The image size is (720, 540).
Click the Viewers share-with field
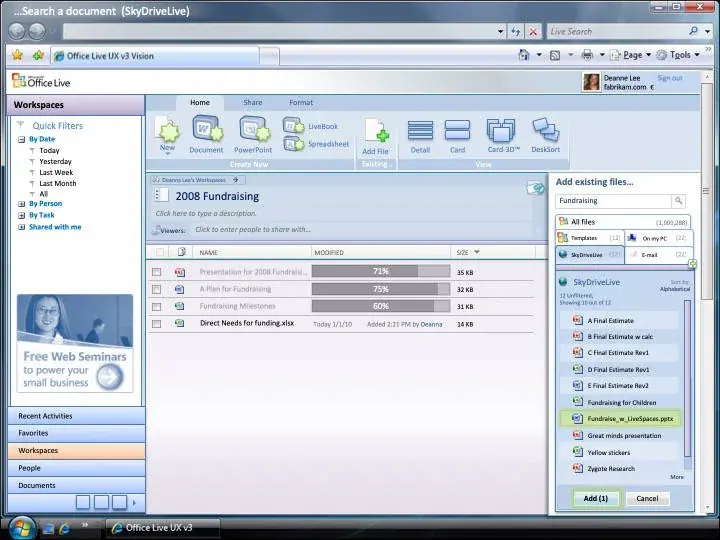click(x=363, y=230)
